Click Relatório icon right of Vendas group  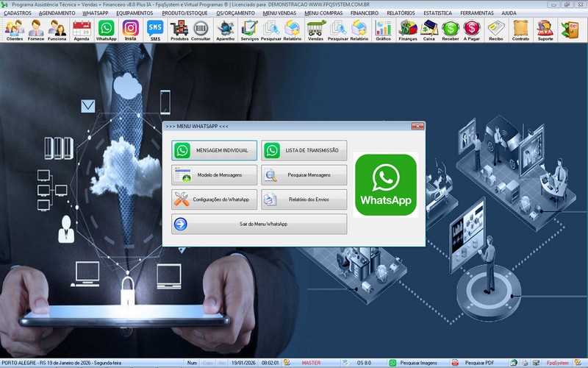[x=359, y=30]
